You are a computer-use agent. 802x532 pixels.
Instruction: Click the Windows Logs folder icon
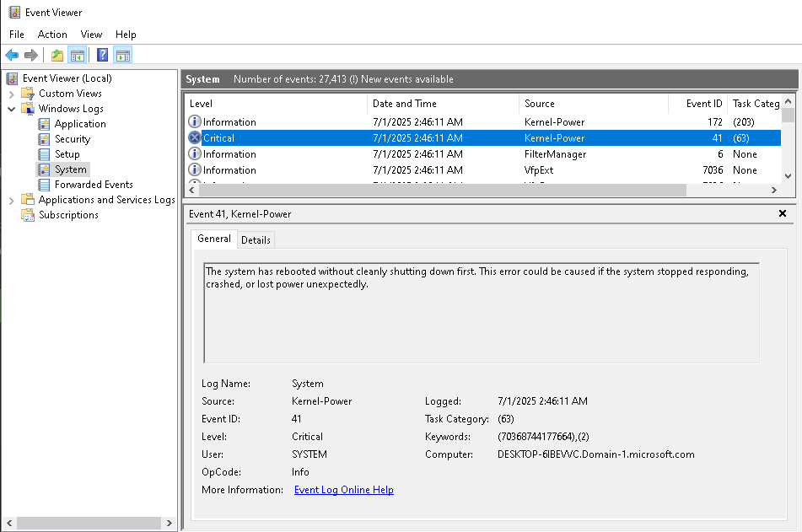pyautogui.click(x=28, y=109)
